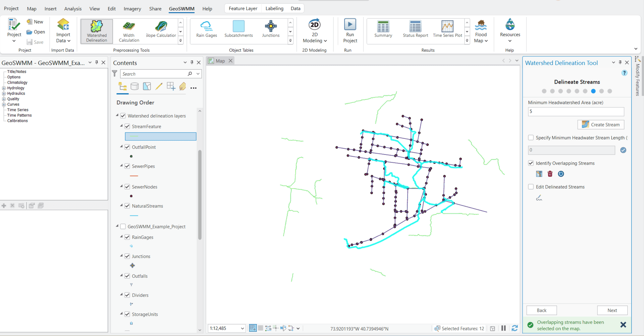Screen dimensions: 644x336
Task: Launch 2D Modeling tool
Action: pos(314,31)
